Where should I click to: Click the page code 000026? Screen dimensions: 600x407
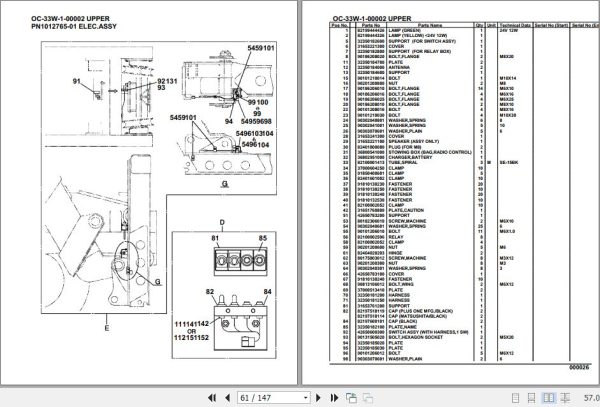(579, 367)
